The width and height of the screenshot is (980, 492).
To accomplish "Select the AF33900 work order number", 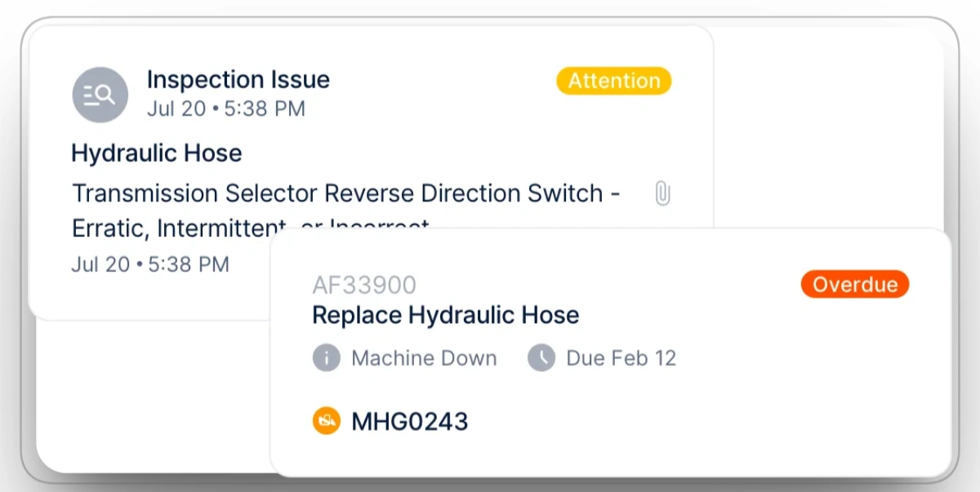I will (364, 284).
